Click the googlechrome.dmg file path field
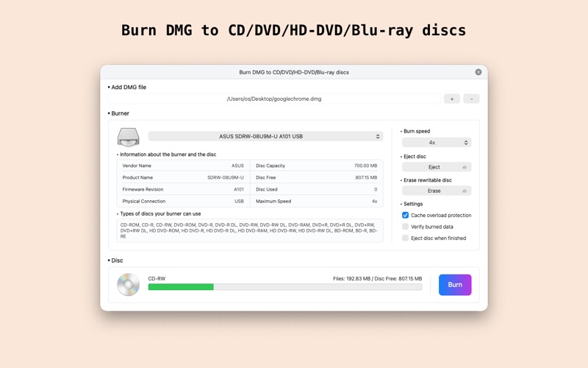Image resolution: width=588 pixels, height=368 pixels. pyautogui.click(x=274, y=99)
